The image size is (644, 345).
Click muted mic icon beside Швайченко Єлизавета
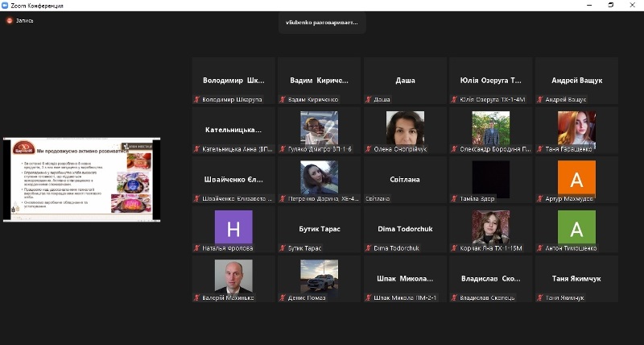pos(197,198)
